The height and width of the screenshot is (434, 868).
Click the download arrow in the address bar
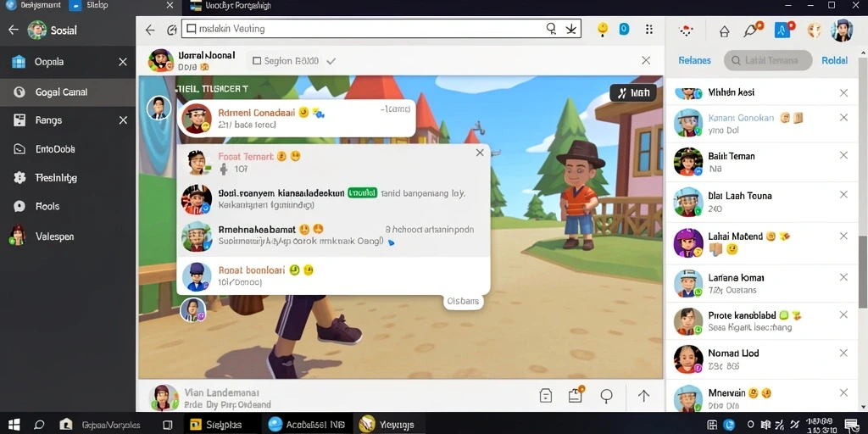(570, 29)
